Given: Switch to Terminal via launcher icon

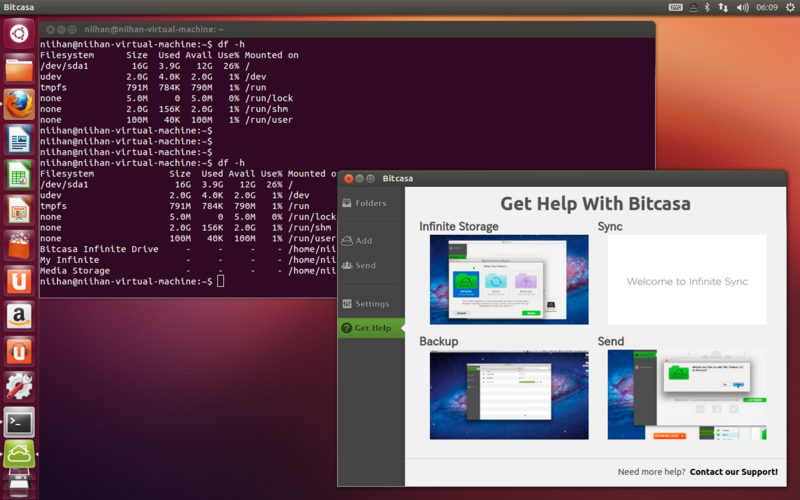Looking at the screenshot, I should 19,422.
